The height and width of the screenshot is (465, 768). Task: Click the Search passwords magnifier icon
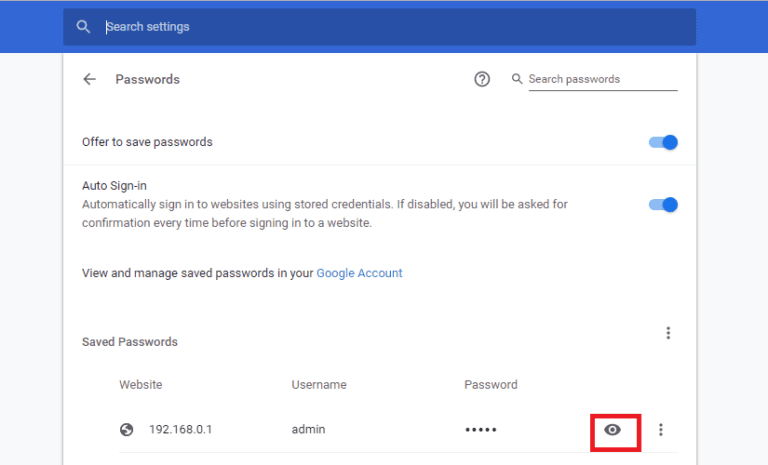tap(517, 79)
